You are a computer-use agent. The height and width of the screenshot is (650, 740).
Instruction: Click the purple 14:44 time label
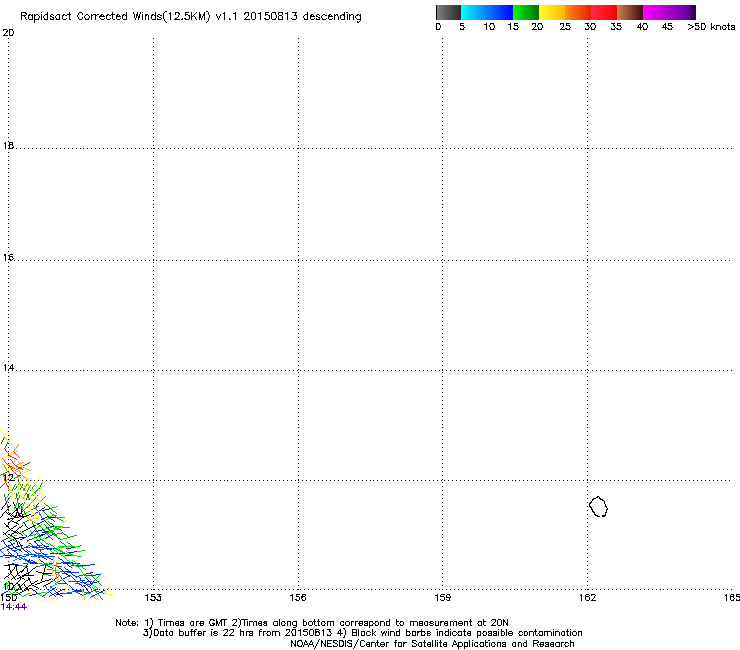point(14,607)
